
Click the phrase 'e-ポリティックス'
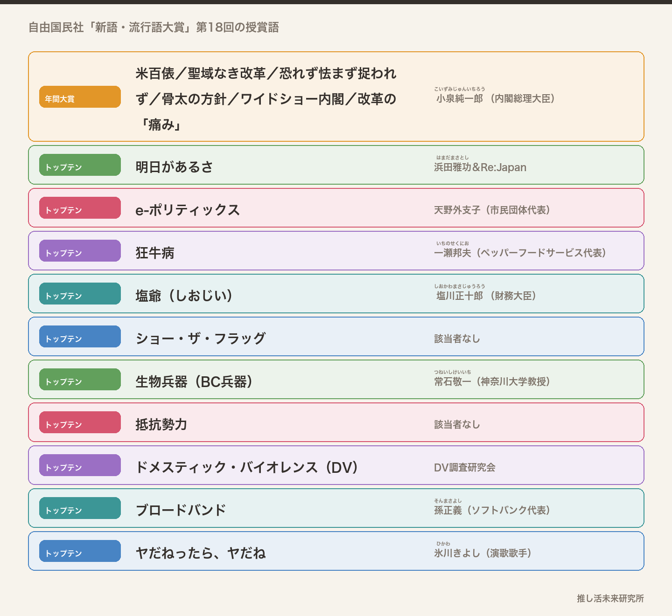pyautogui.click(x=188, y=210)
